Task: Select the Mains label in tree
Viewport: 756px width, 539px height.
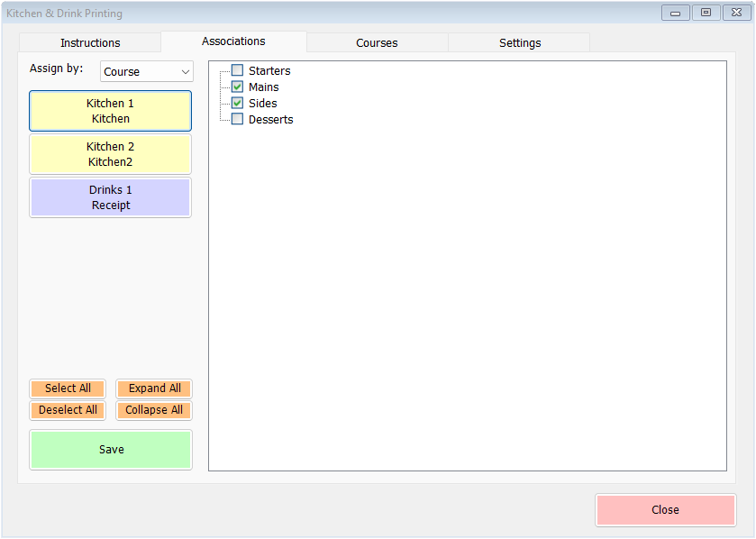Action: [x=264, y=87]
